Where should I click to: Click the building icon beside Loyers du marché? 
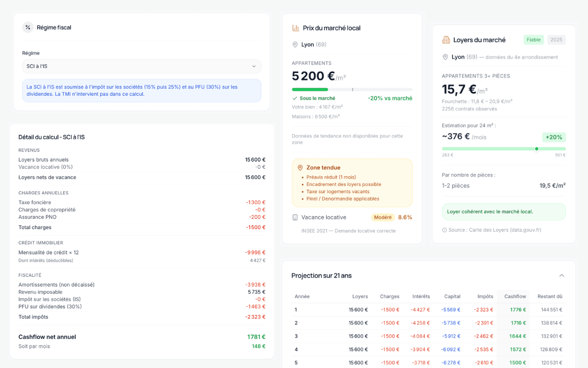pos(446,39)
